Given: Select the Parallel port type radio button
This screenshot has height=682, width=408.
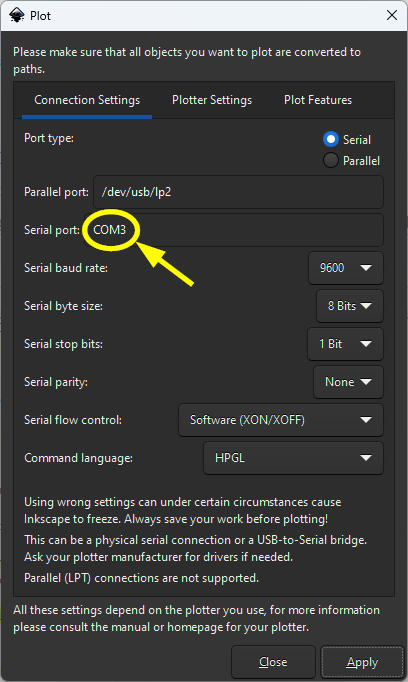Looking at the screenshot, I should (331, 160).
